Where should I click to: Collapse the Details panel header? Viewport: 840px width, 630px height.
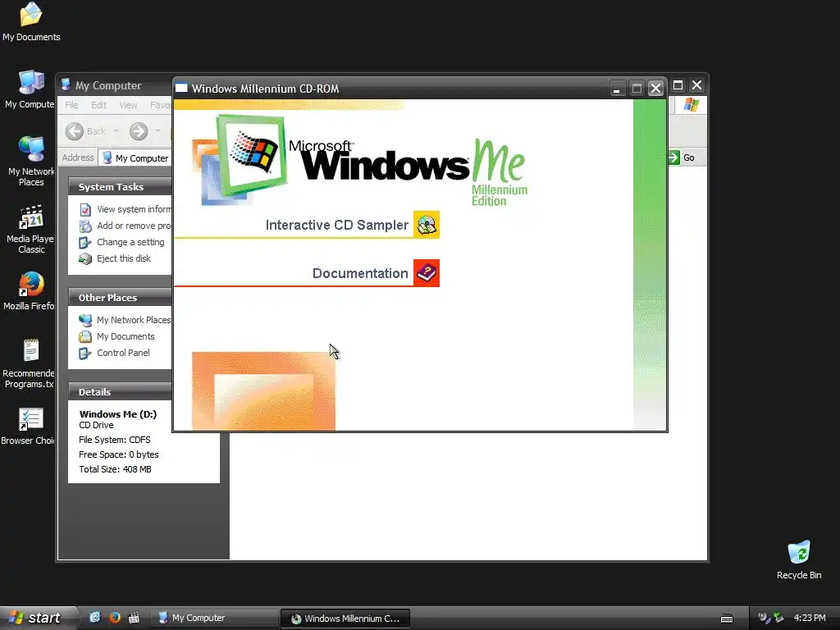tap(120, 392)
